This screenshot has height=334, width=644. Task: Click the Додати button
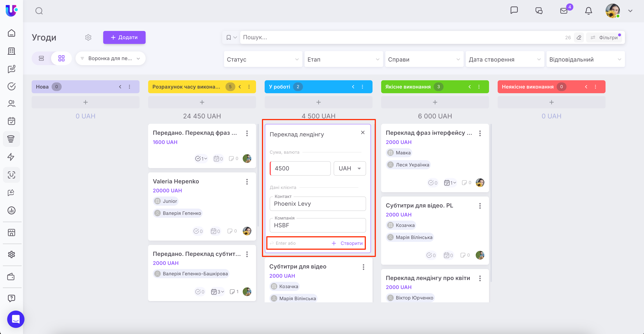pyautogui.click(x=124, y=37)
